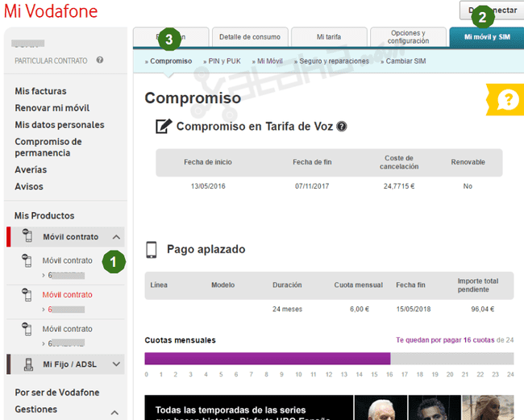The height and width of the screenshot is (420, 524).
Task: Click the phone icon of the third Móvil contrato line
Action: coord(27,329)
